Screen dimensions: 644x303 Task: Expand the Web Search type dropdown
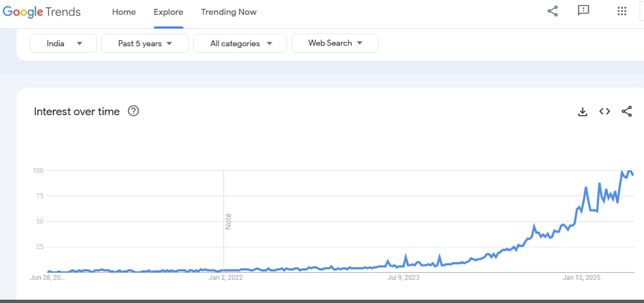335,43
